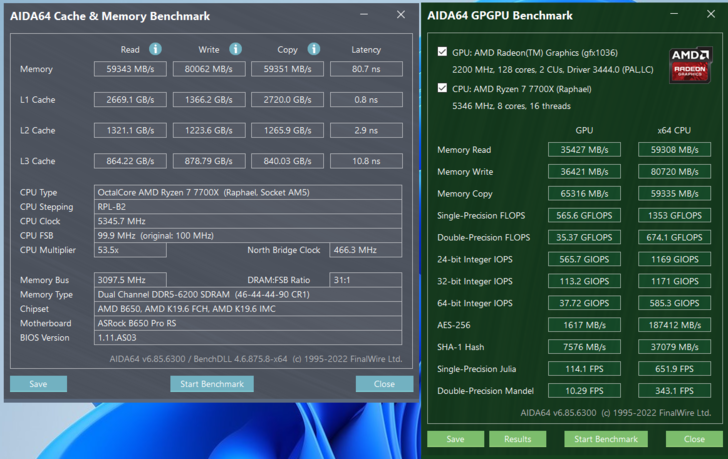728x459 pixels.
Task: Click the CPU Type field showing Ryzen 7 7700X
Action: pos(248,192)
